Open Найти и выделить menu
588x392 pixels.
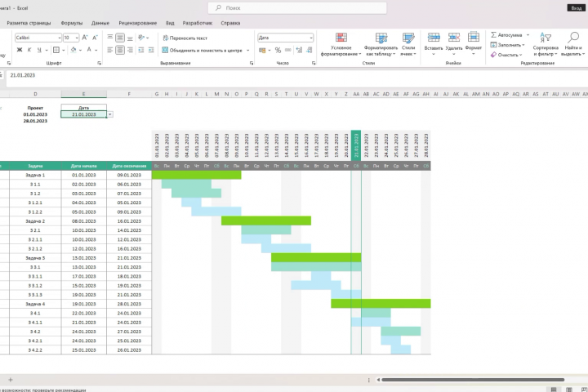tap(573, 44)
